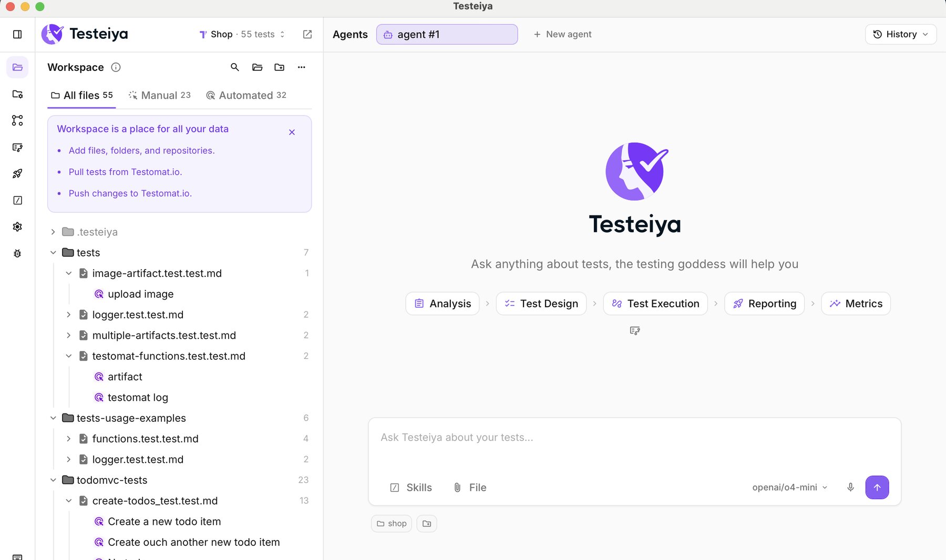The height and width of the screenshot is (560, 946).
Task: Collapse the tests folder
Action: point(53,253)
